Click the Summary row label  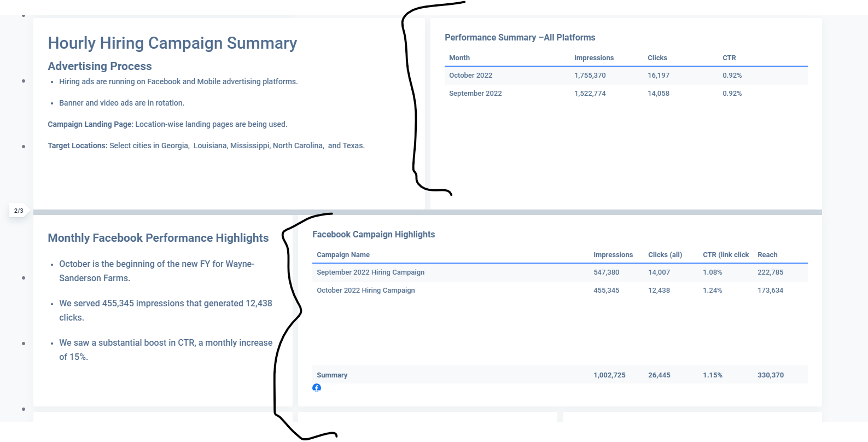click(332, 375)
